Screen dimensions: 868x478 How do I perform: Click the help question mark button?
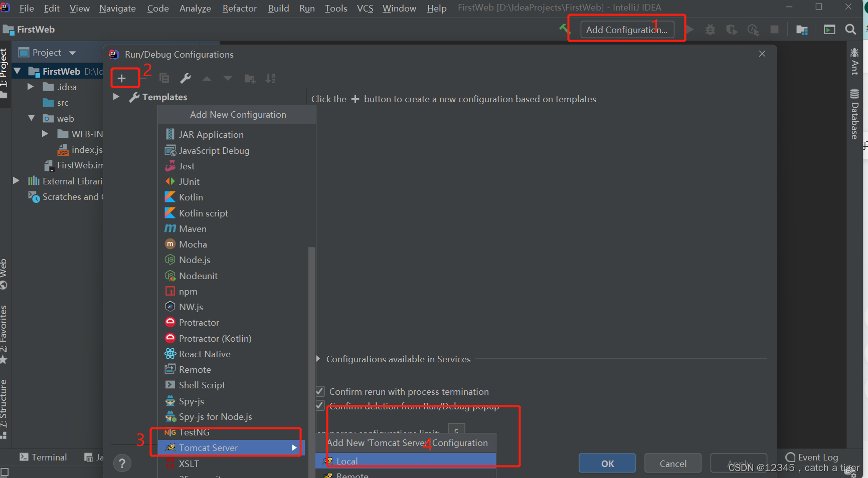click(122, 463)
